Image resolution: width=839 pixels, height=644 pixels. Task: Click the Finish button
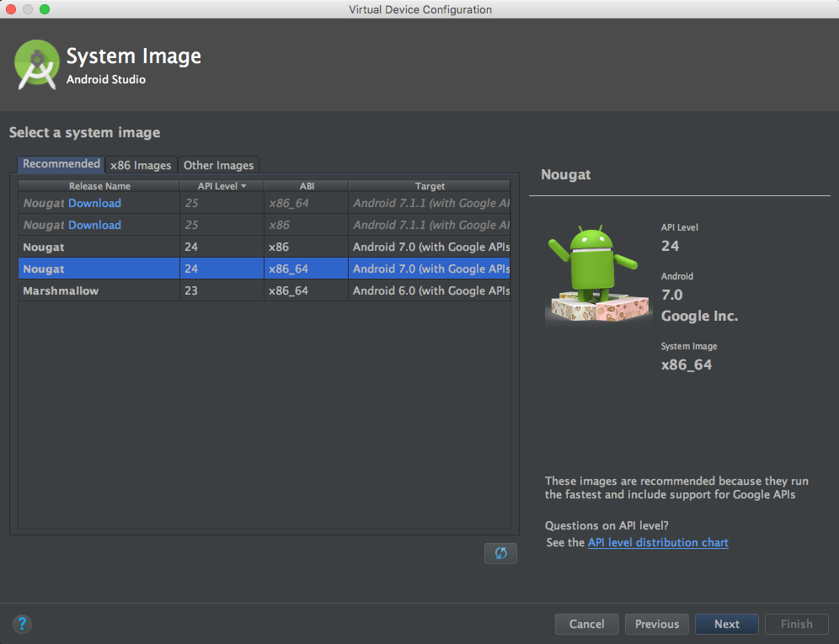tap(797, 624)
